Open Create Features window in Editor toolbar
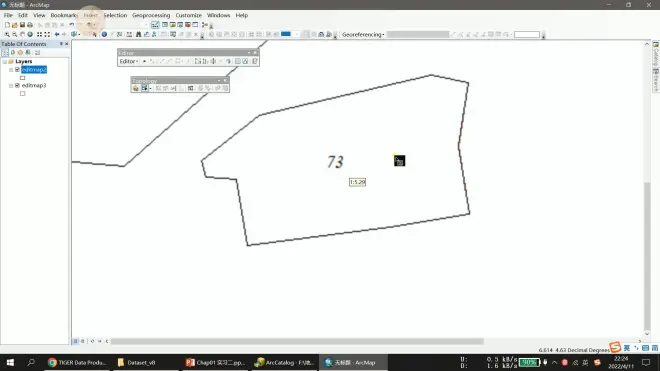Image resolution: width=660 pixels, height=371 pixels. [255, 61]
